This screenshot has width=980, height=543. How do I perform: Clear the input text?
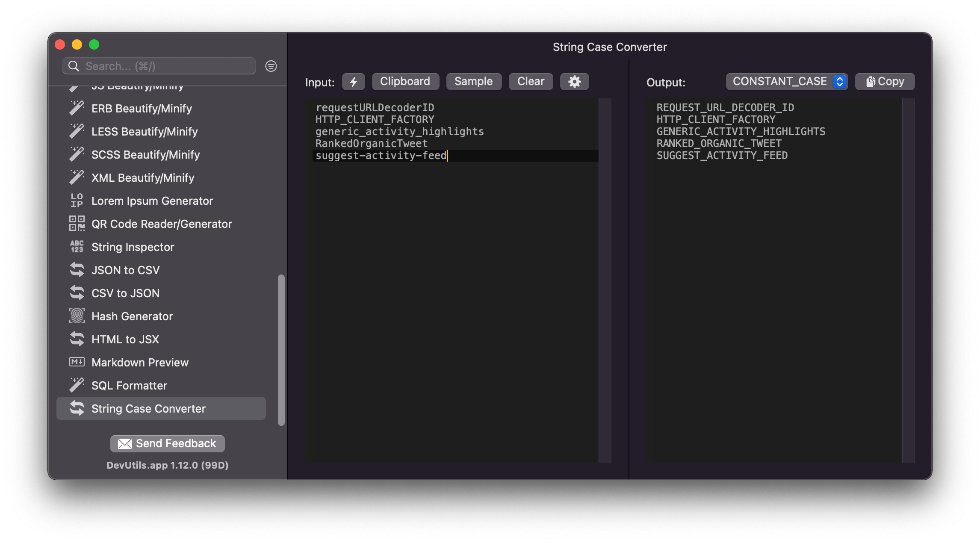531,81
